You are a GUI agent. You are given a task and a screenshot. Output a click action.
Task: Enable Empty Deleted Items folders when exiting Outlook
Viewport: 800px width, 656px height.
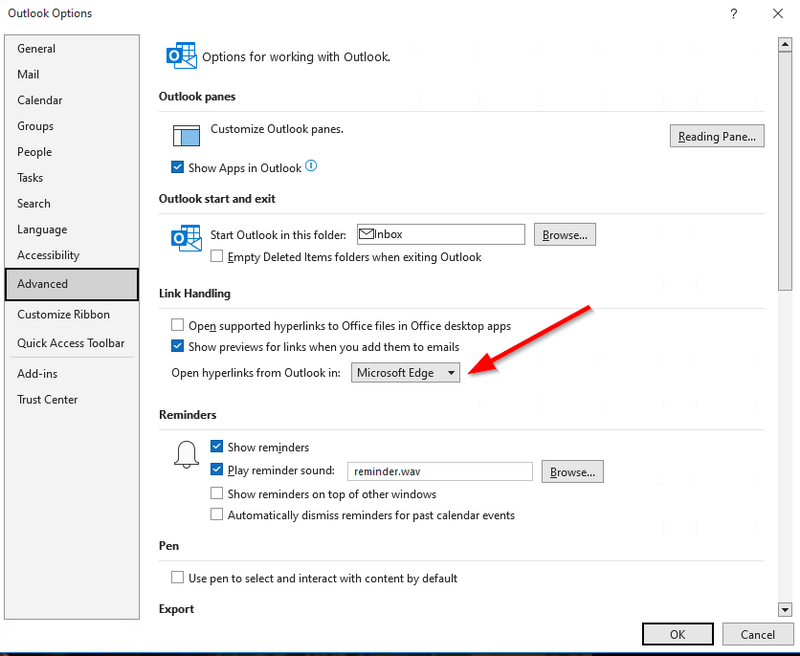coord(217,256)
